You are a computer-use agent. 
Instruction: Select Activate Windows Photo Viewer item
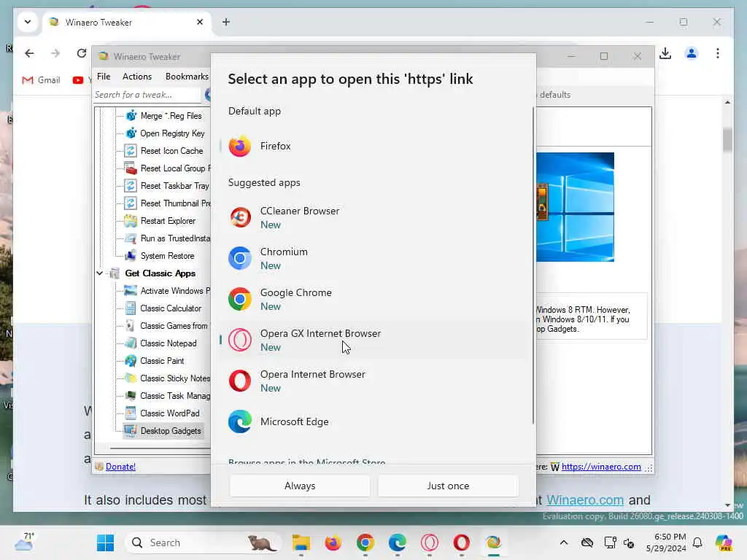point(175,291)
